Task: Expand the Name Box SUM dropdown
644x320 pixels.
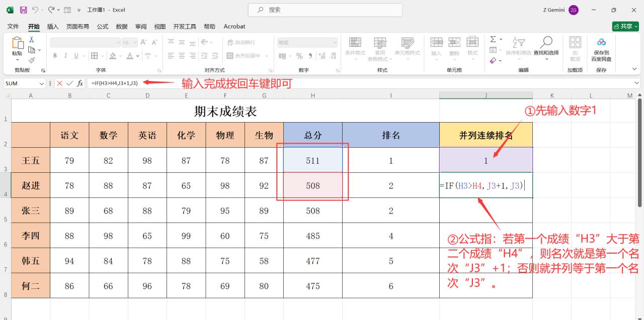Action: pos(41,83)
